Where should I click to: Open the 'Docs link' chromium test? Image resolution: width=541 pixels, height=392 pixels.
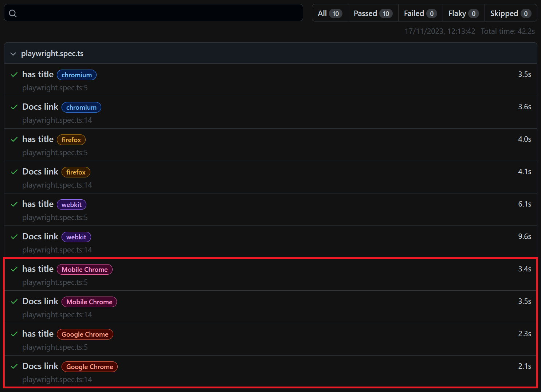(40, 107)
